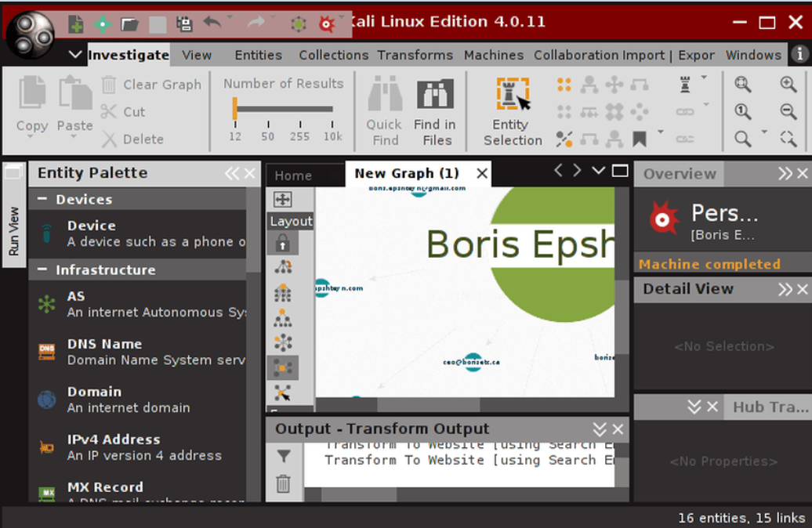Click the green cross-shaped toolbar icon
Screen dimensions: 812x528
coord(103,24)
